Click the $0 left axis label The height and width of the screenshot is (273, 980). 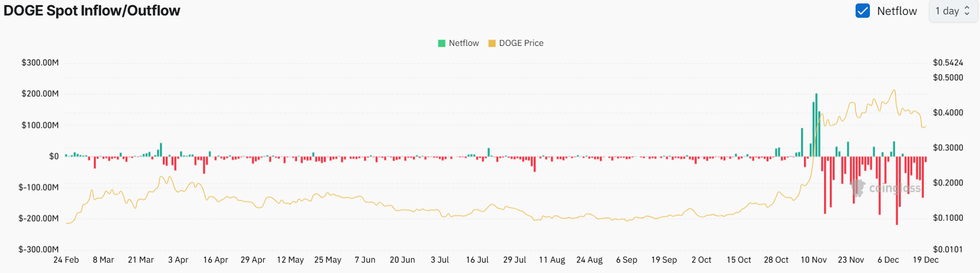tap(54, 156)
